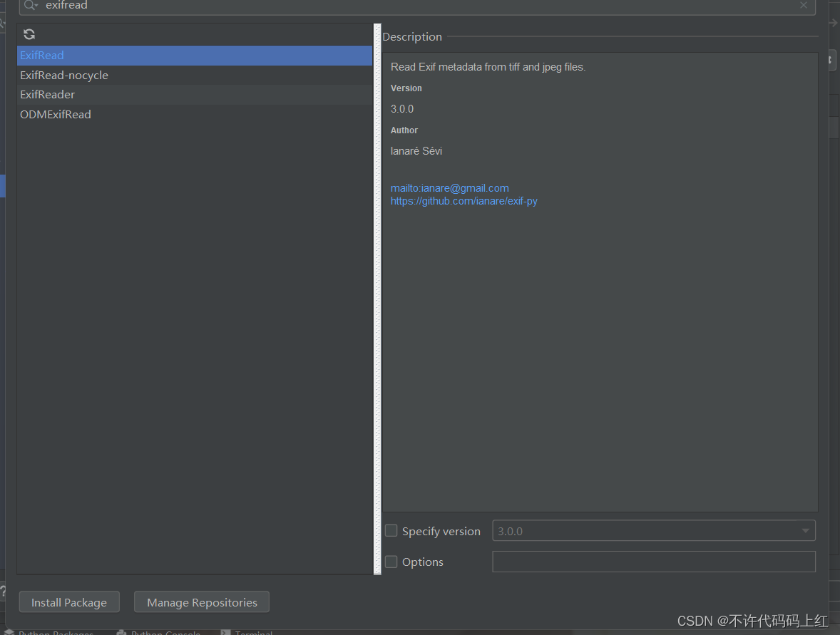Click the reload packages list icon
Viewport: 840px width, 635px height.
click(x=29, y=34)
